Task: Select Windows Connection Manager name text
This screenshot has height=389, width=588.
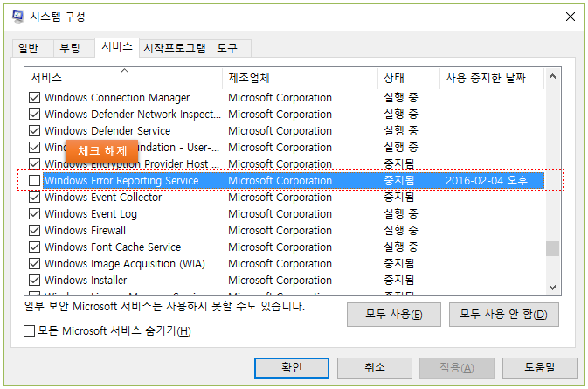Action: pyautogui.click(x=117, y=98)
